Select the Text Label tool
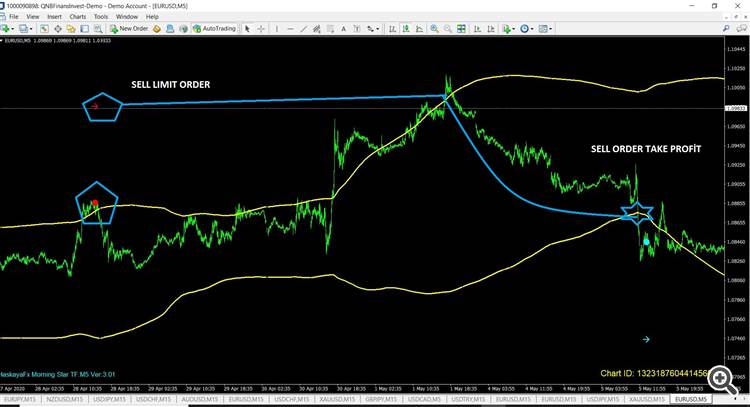This screenshot has height=407, width=750. point(357,29)
